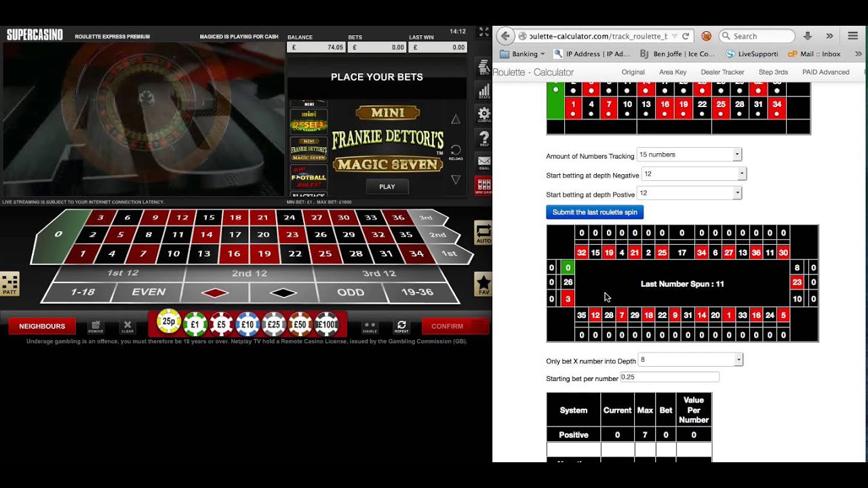Click the Clear bets X icon
Screen dimensions: 868x488
127,327
